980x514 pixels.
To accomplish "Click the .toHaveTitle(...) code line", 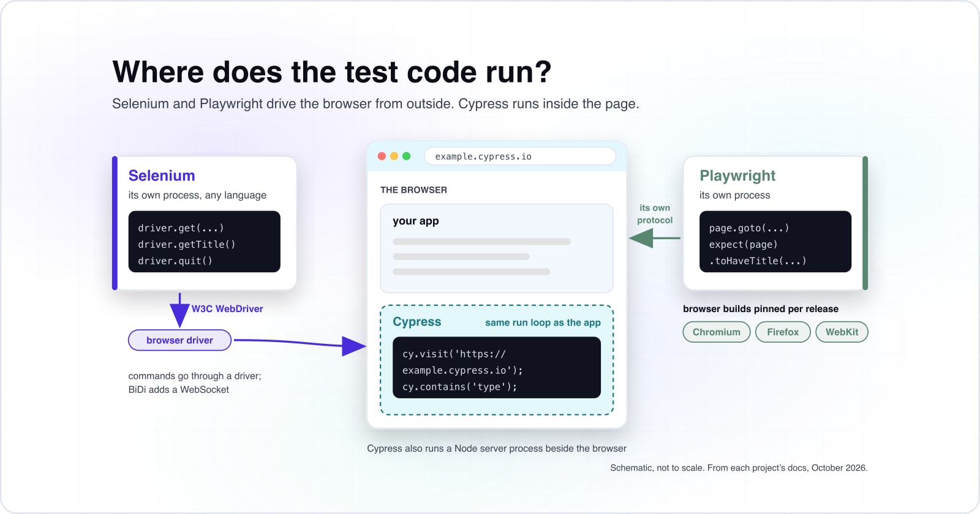I will click(x=758, y=261).
